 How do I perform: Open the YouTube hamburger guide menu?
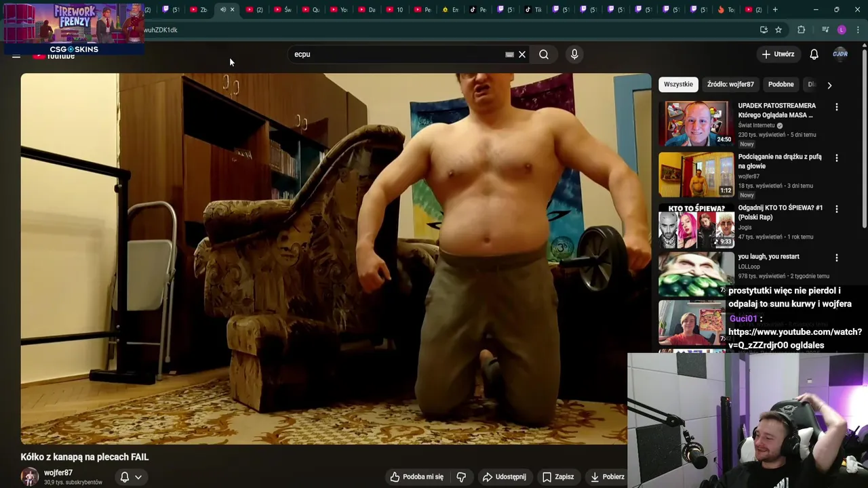pyautogui.click(x=16, y=56)
